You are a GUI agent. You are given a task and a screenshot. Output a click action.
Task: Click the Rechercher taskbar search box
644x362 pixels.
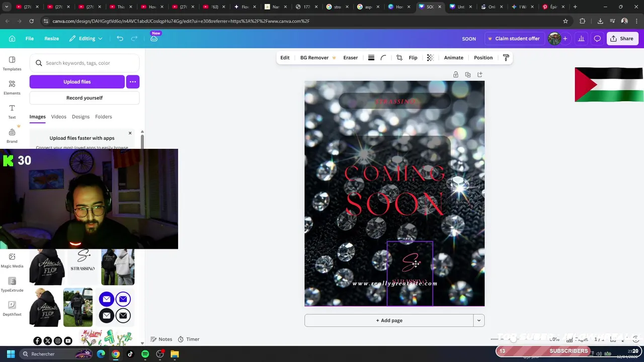(55, 354)
